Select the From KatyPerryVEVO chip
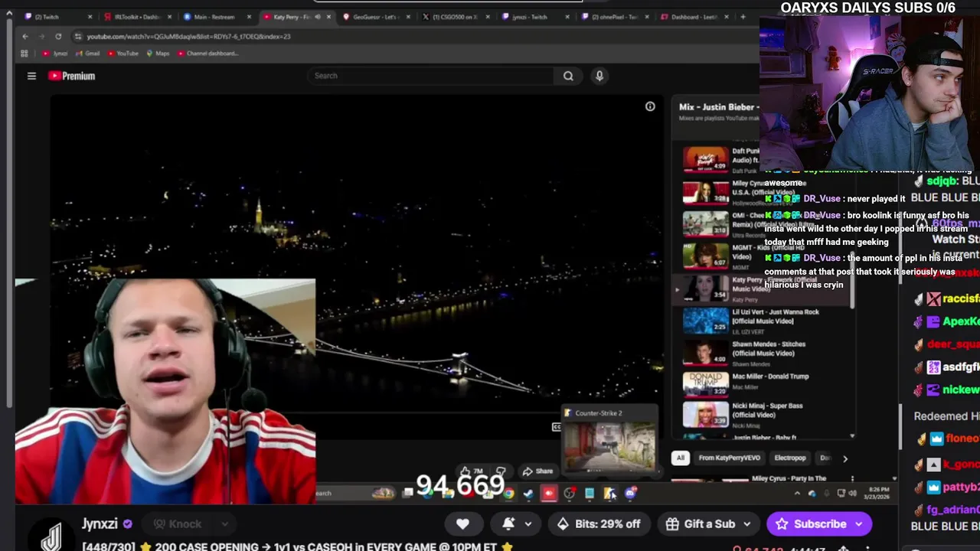Viewport: 980px width, 551px height. tap(729, 458)
